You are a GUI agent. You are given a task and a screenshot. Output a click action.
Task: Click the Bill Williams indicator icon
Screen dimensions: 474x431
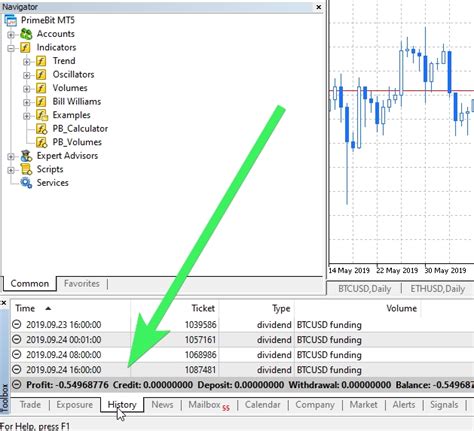[41, 101]
